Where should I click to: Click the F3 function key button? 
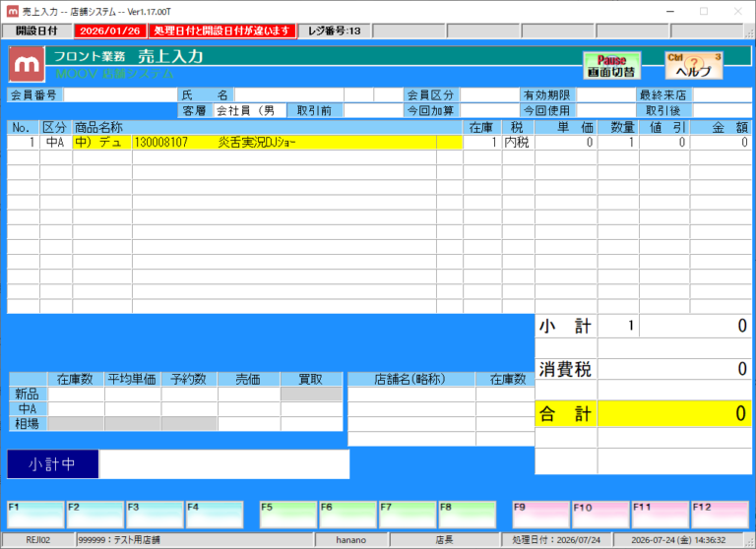155,515
